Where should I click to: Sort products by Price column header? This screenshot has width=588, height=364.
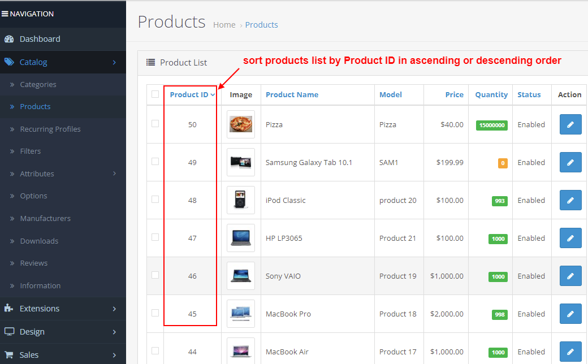pos(454,94)
